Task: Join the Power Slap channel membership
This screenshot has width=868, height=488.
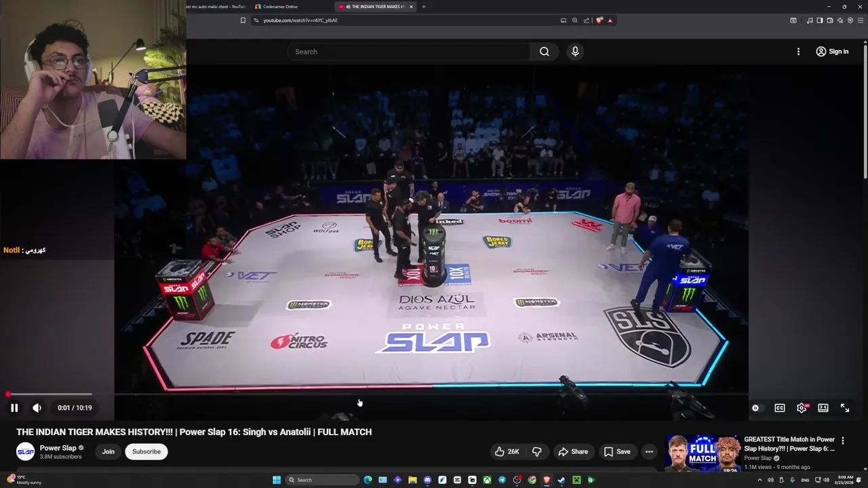Action: coord(108,451)
